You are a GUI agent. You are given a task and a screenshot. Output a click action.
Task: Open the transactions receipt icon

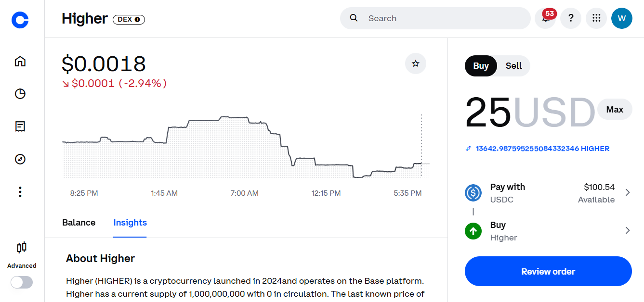pyautogui.click(x=20, y=126)
